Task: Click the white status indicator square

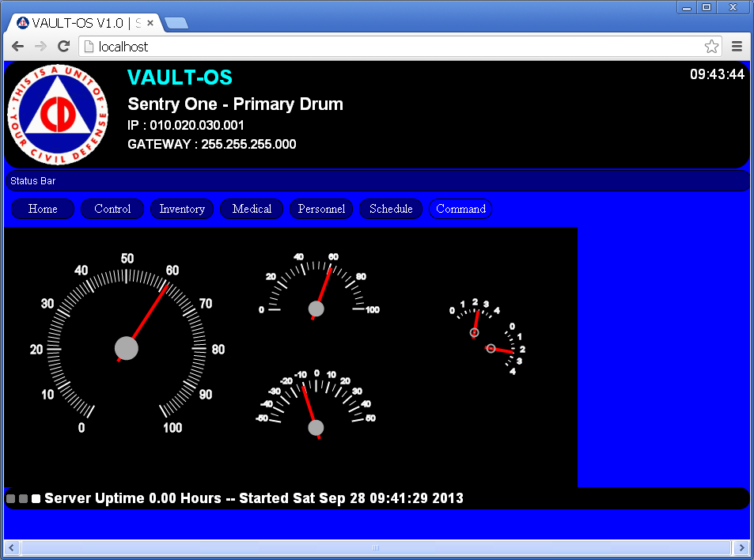Action: click(36, 499)
